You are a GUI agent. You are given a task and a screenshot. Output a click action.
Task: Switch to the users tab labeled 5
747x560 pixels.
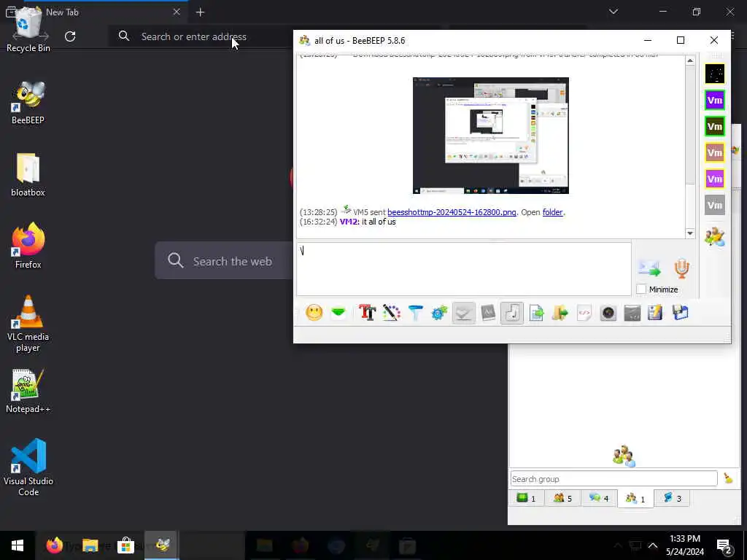[x=562, y=498]
